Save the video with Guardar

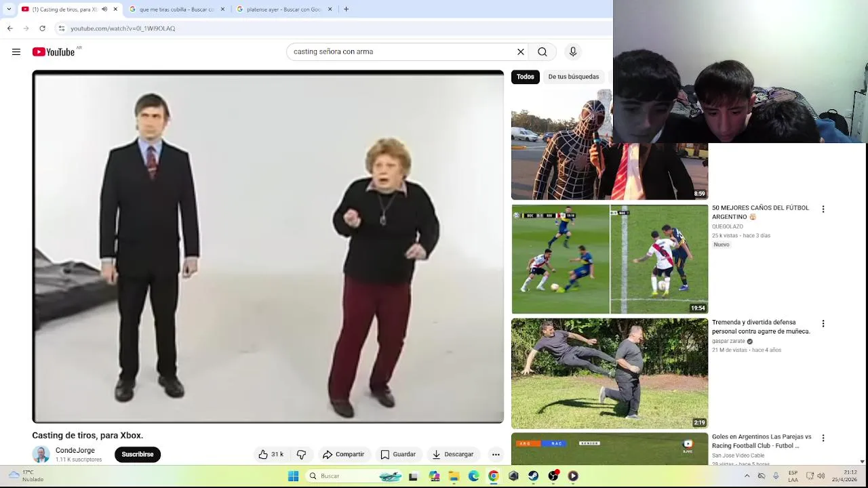tap(398, 454)
